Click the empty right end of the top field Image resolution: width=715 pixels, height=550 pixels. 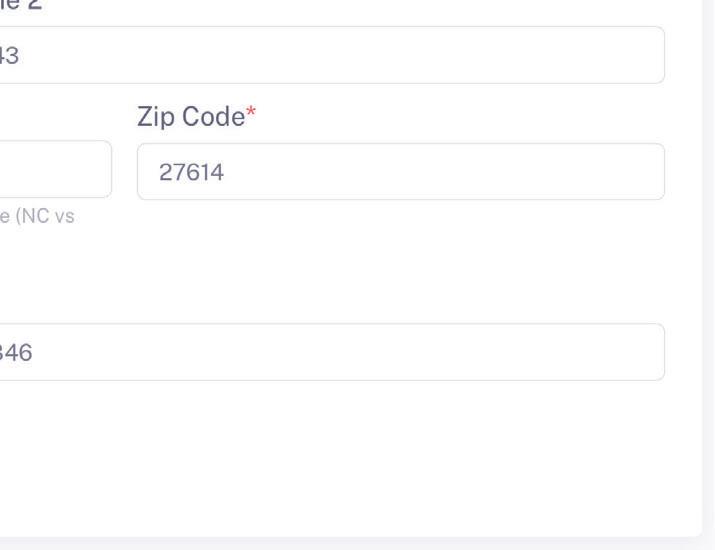point(593,55)
